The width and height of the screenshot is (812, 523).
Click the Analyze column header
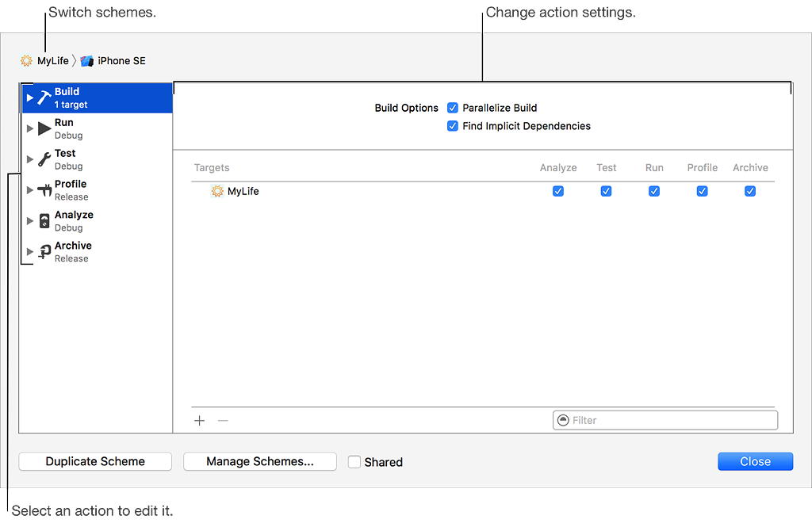558,168
